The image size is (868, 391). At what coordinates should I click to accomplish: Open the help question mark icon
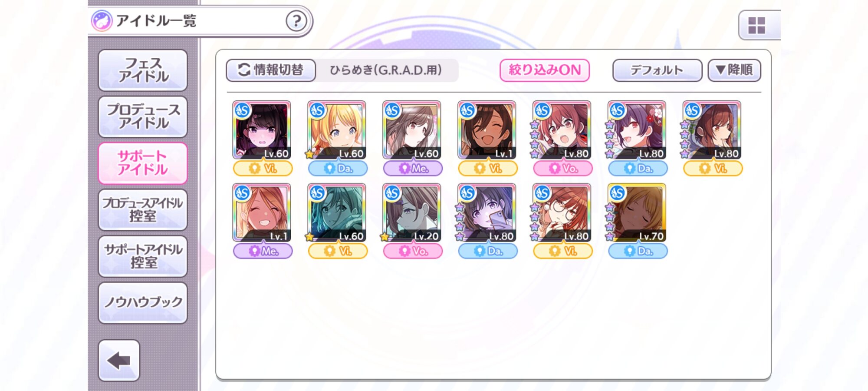(296, 21)
